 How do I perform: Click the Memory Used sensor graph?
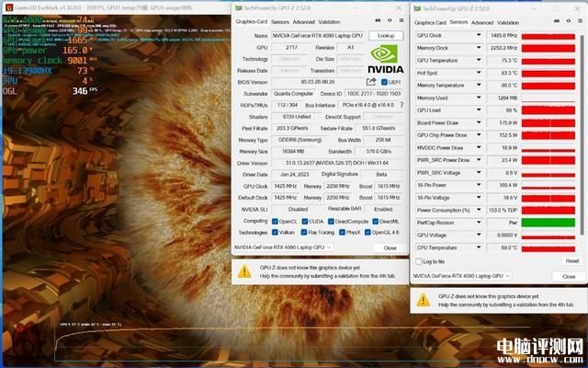548,98
